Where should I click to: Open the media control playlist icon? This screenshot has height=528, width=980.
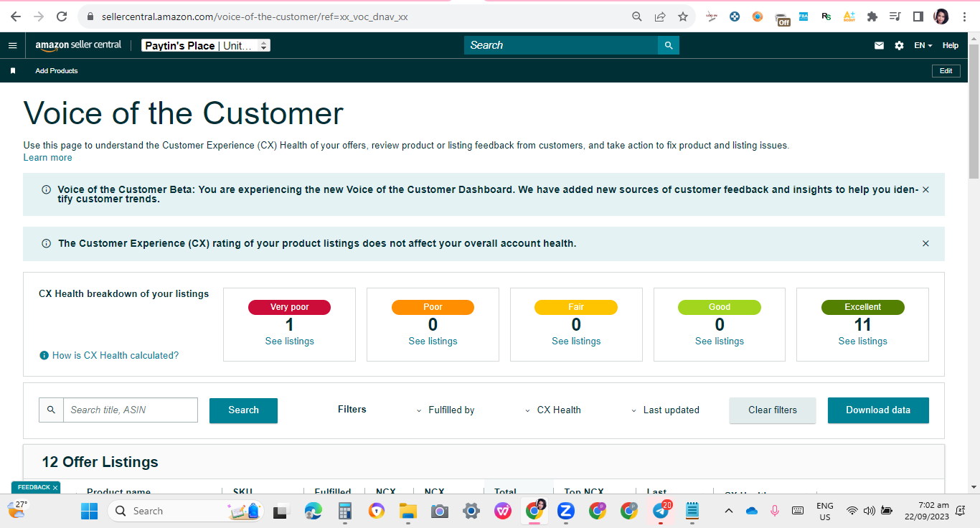point(895,16)
